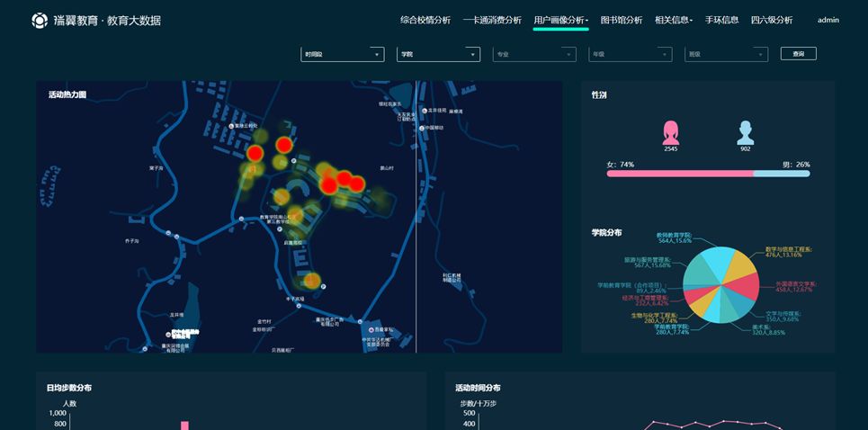This screenshot has height=430, width=868.
Task: Open the 年级 dropdown
Action: [x=631, y=54]
